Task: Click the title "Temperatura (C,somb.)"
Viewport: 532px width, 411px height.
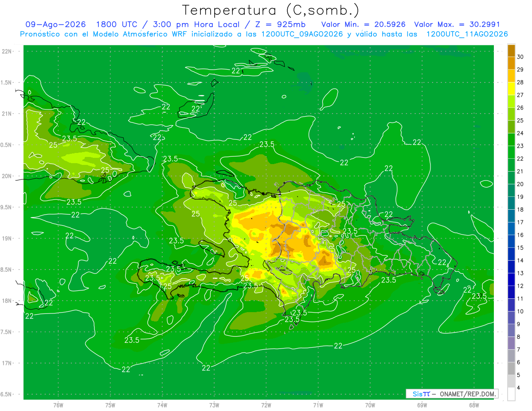Action: pos(270,10)
